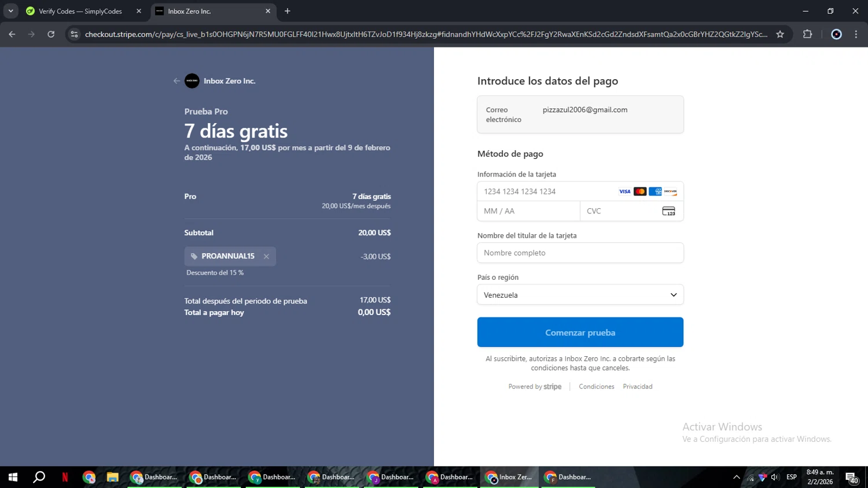
Task: Reload the Stripe checkout page
Action: click(x=51, y=34)
